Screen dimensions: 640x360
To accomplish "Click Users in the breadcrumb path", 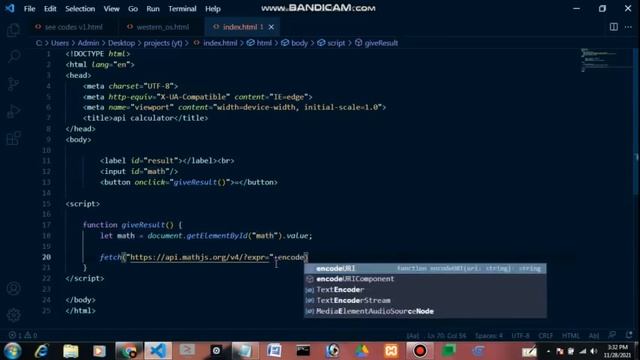I will (60, 43).
